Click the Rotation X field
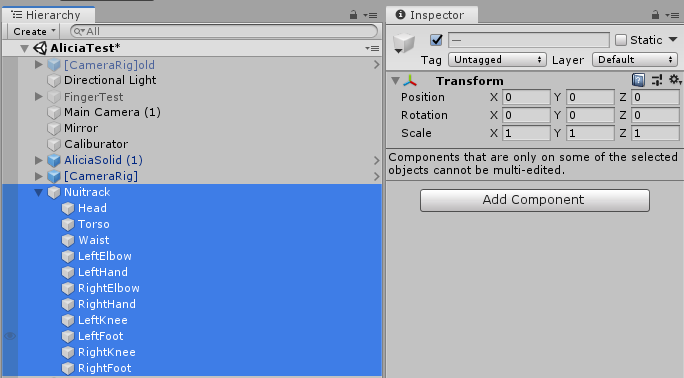684x378 pixels. coord(526,115)
